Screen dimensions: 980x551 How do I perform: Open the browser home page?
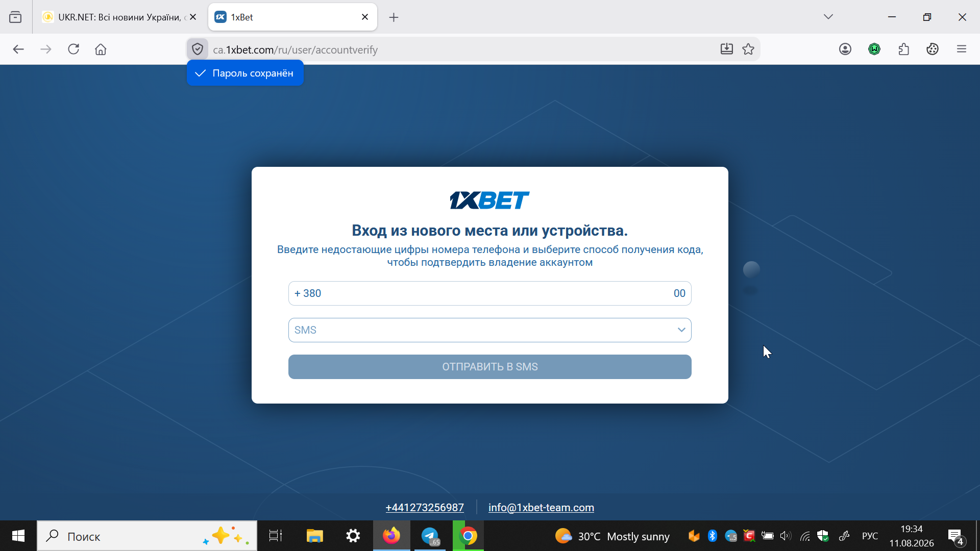[101, 49]
